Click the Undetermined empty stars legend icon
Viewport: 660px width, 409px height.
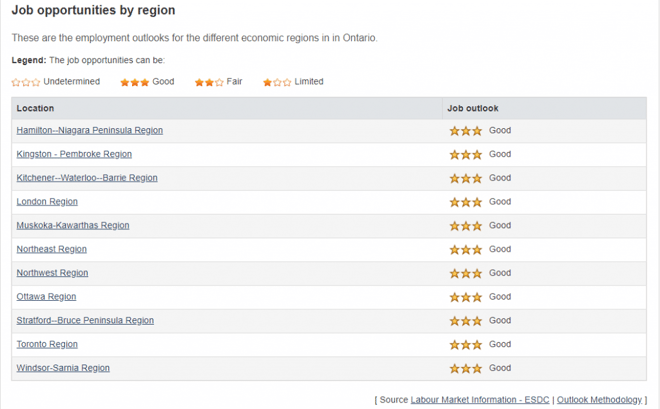pos(26,82)
